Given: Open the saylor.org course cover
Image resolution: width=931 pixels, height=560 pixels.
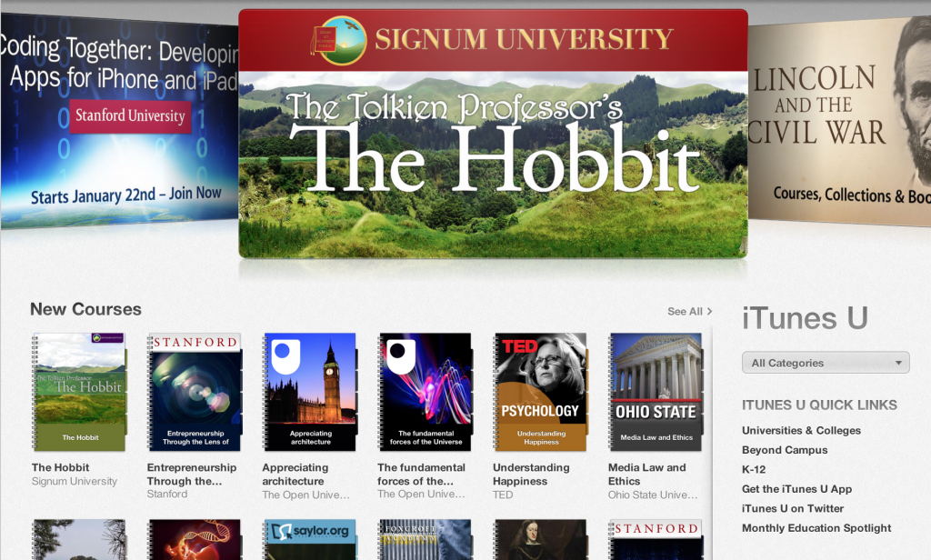Looking at the screenshot, I should (309, 539).
